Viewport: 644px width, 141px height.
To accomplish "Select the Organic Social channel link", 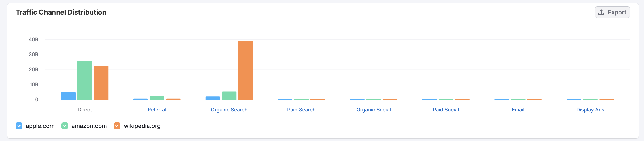I will (373, 110).
